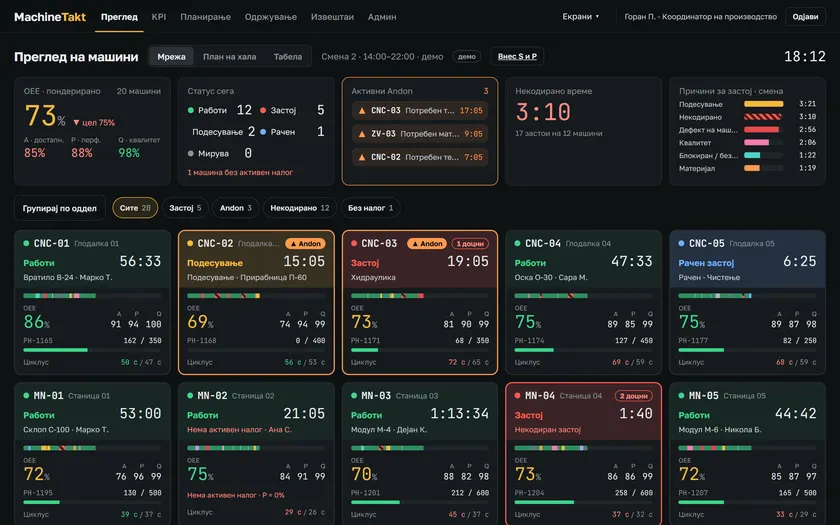
Task: Expand the Екрани dropdown
Action: pyautogui.click(x=581, y=17)
